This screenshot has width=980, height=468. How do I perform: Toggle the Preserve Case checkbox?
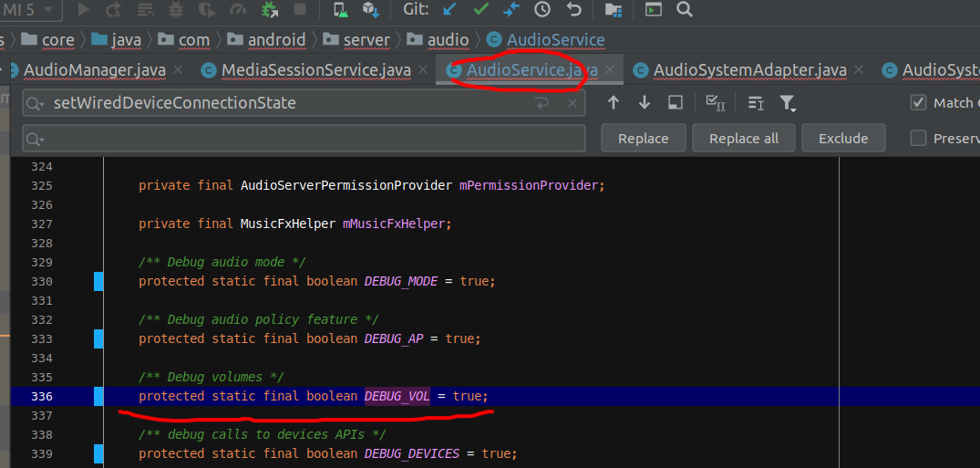click(x=917, y=138)
